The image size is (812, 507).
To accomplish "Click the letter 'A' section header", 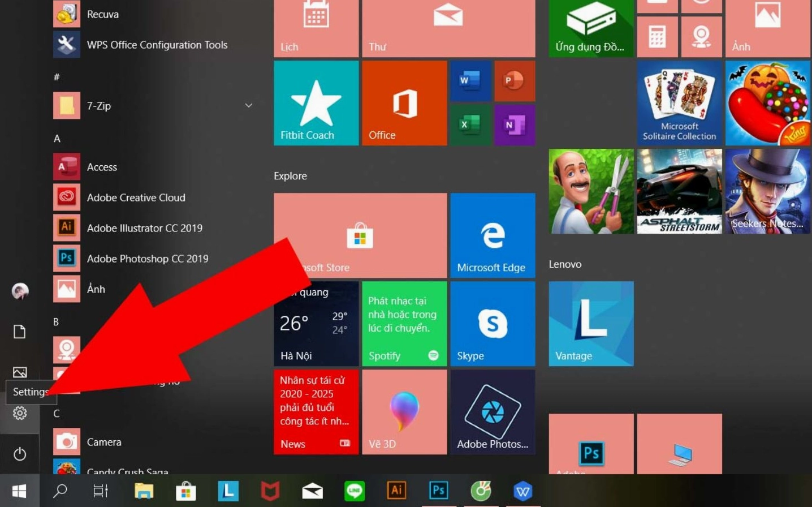I will tap(57, 139).
